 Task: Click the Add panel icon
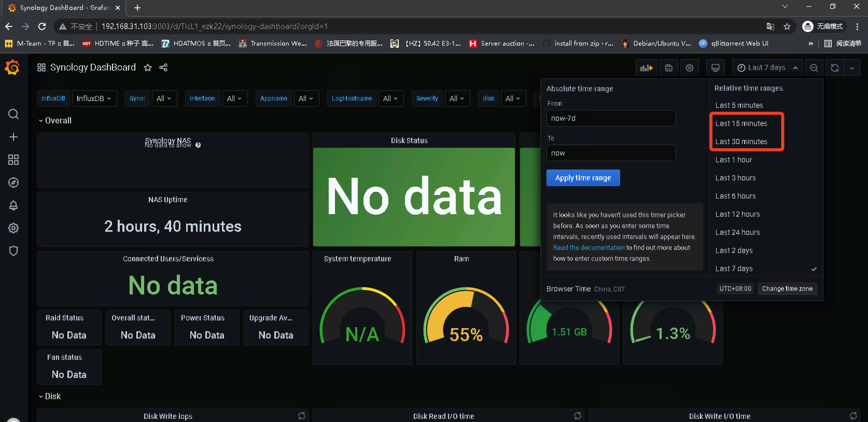point(646,68)
